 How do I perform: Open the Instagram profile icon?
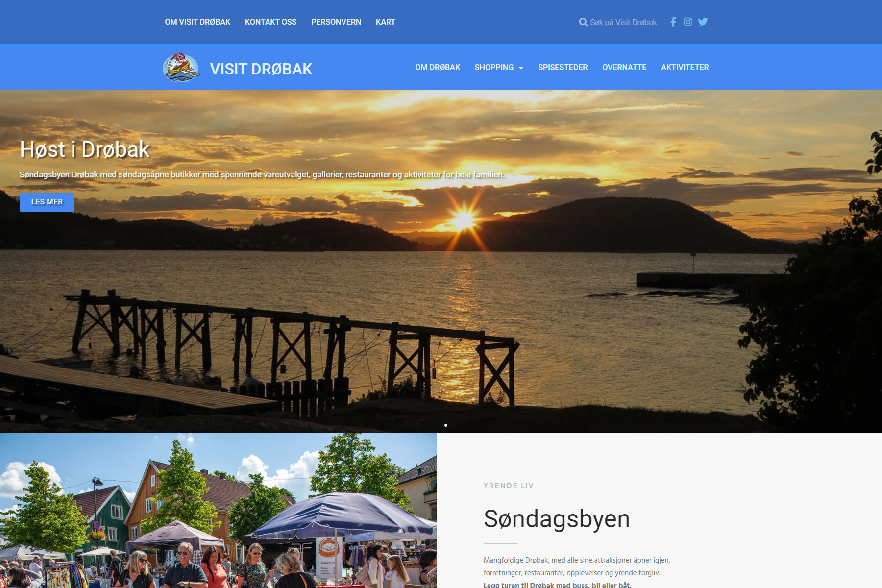tap(688, 22)
